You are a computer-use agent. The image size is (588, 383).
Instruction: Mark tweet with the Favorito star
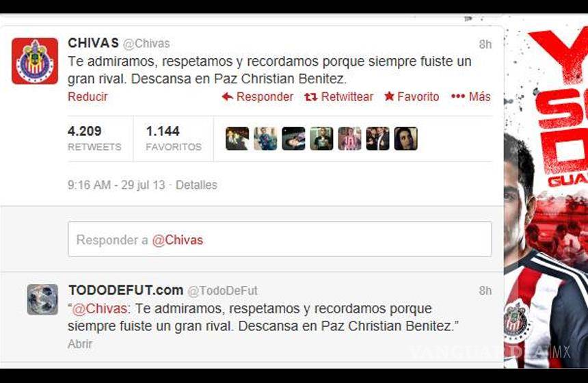click(x=389, y=96)
